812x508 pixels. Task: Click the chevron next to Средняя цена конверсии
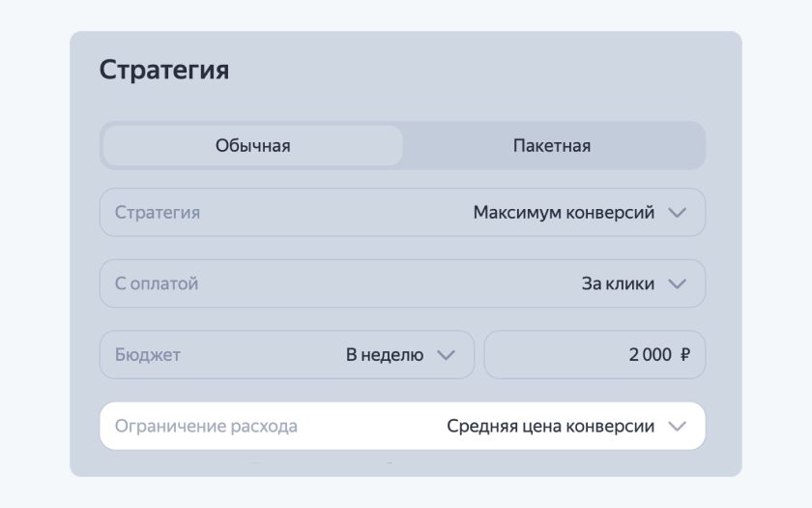[677, 427]
